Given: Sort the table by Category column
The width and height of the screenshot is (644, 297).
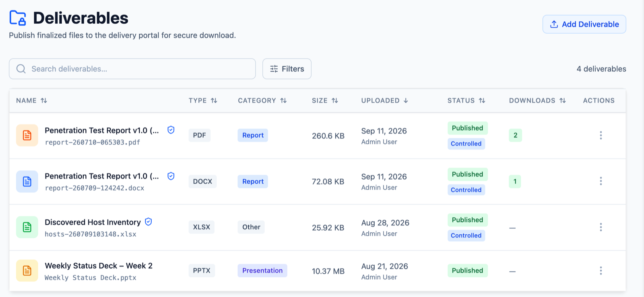Looking at the screenshot, I should [x=262, y=100].
